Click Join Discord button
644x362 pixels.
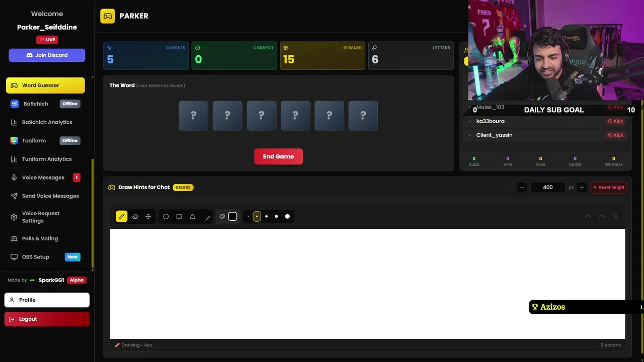[47, 55]
